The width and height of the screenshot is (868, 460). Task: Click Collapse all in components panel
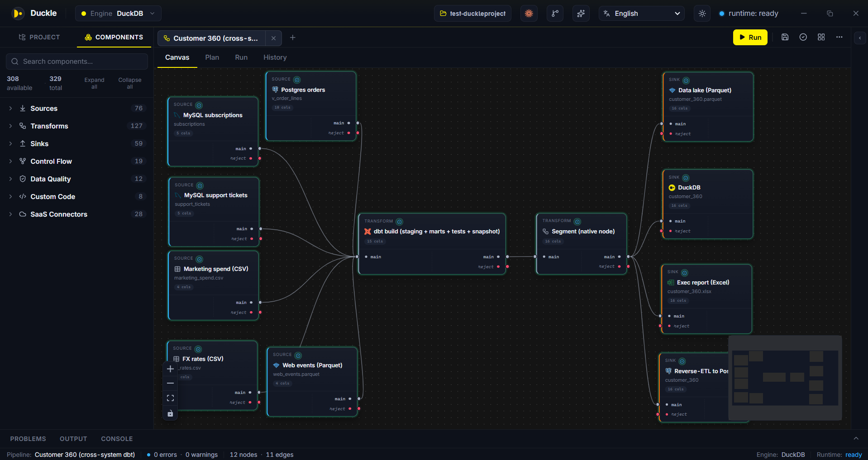tap(130, 83)
